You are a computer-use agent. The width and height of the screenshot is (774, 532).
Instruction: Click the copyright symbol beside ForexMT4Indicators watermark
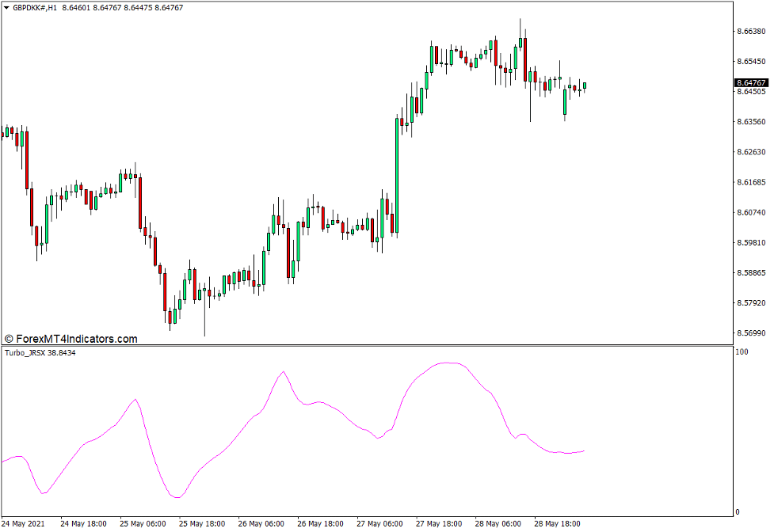(x=9, y=339)
